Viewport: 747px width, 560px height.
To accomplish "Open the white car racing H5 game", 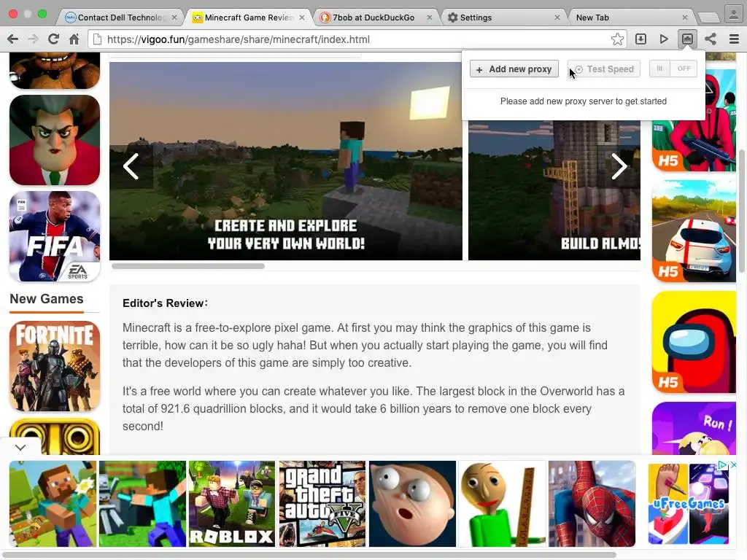I will 694,231.
